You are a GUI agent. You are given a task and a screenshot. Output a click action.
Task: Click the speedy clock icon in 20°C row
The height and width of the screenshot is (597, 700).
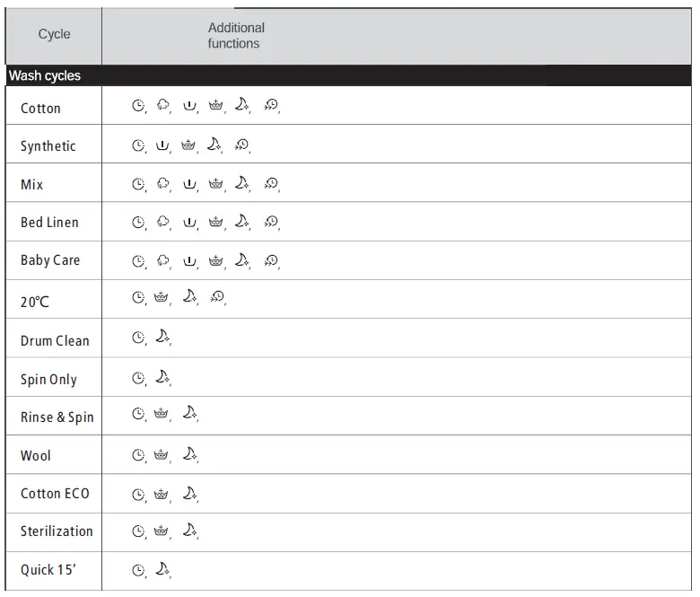pos(217,296)
